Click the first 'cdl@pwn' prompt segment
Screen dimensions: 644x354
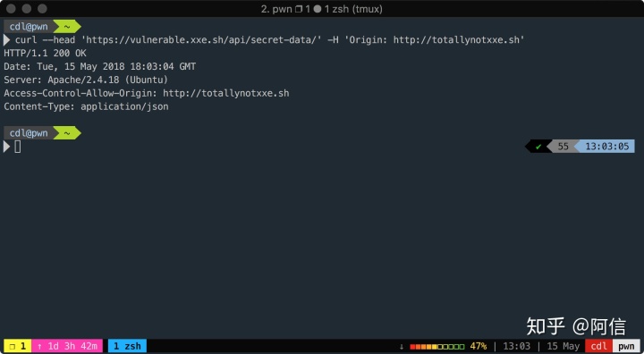click(29, 27)
